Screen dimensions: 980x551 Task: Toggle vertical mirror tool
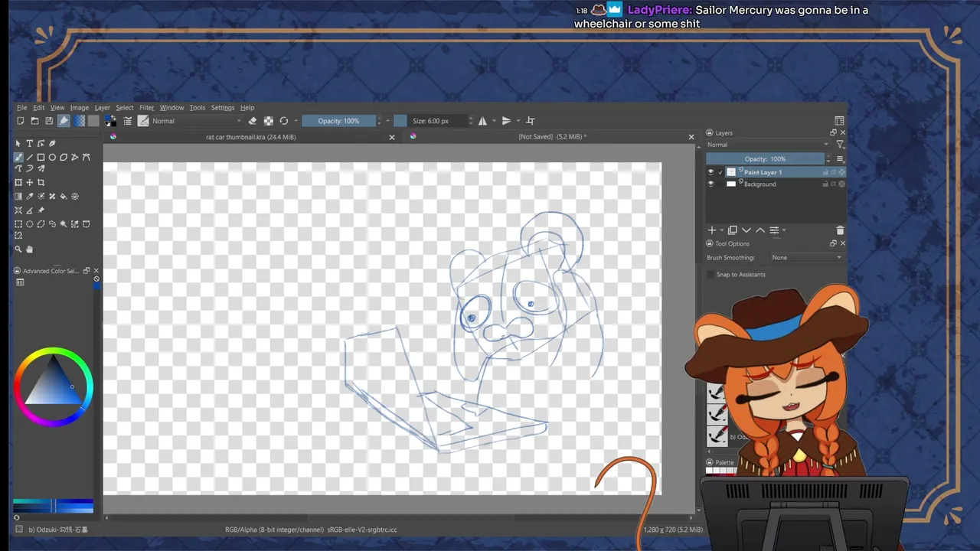[506, 121]
